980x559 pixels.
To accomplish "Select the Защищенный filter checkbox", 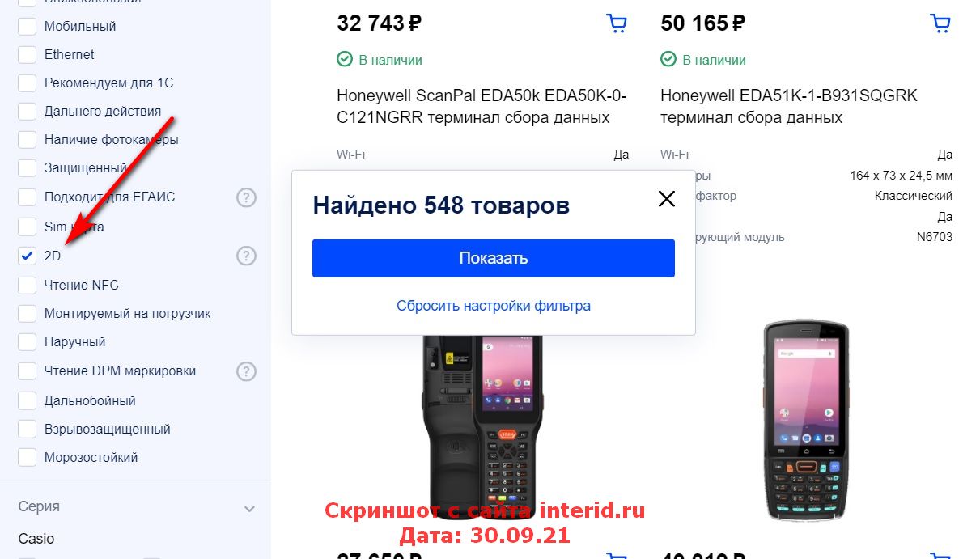I will coord(28,168).
